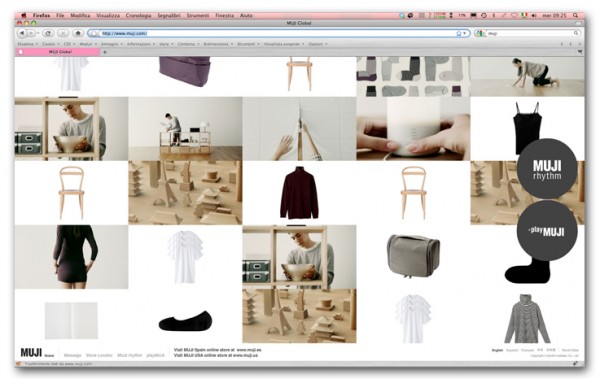This screenshot has width=600, height=379.
Task: Go forward with the browser forward arrow
Action: pyautogui.click(x=31, y=33)
